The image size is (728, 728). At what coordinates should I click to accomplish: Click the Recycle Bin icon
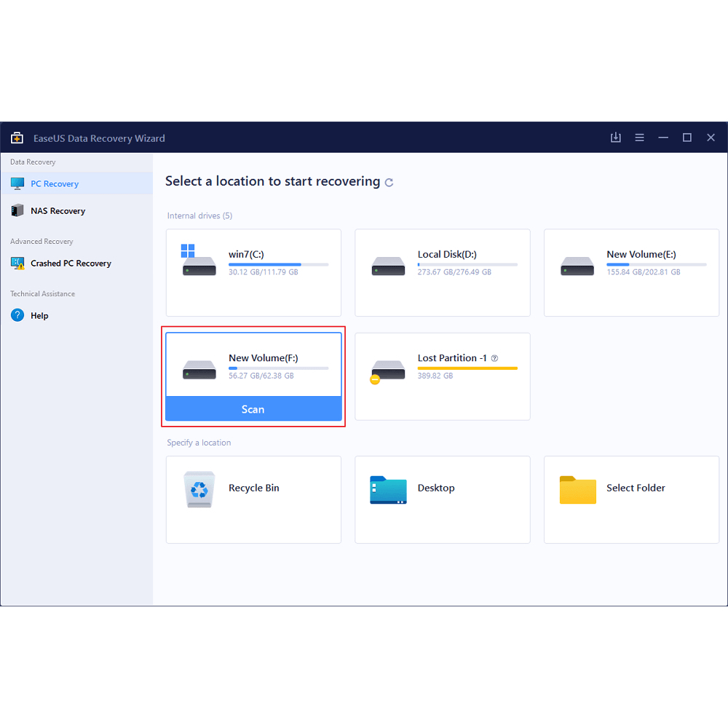click(199, 489)
